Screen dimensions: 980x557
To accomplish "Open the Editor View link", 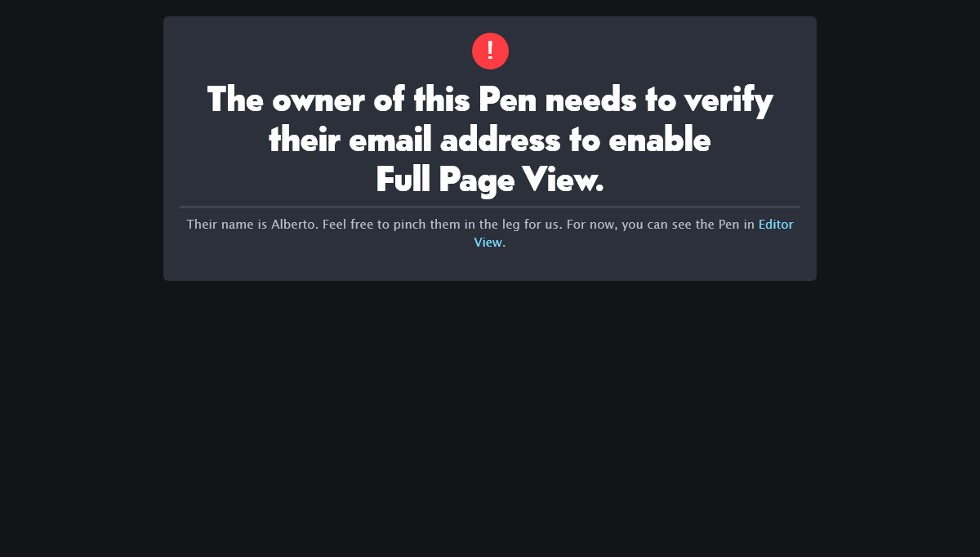I will coord(776,224).
